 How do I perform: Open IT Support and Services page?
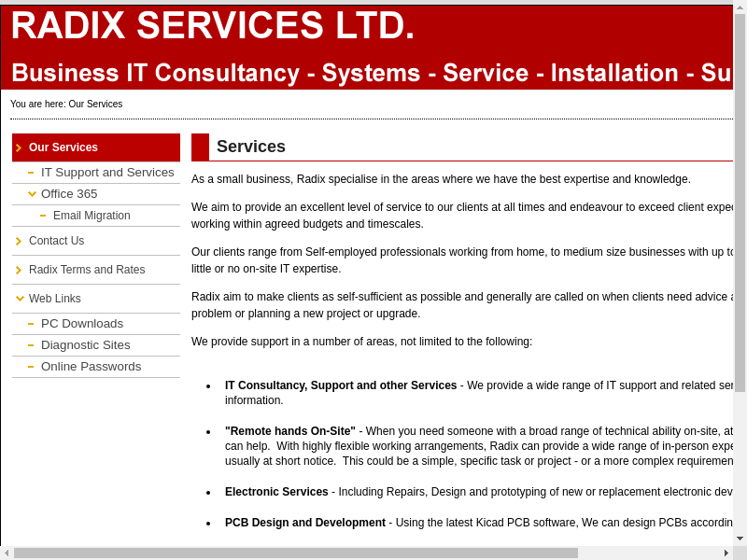107,173
